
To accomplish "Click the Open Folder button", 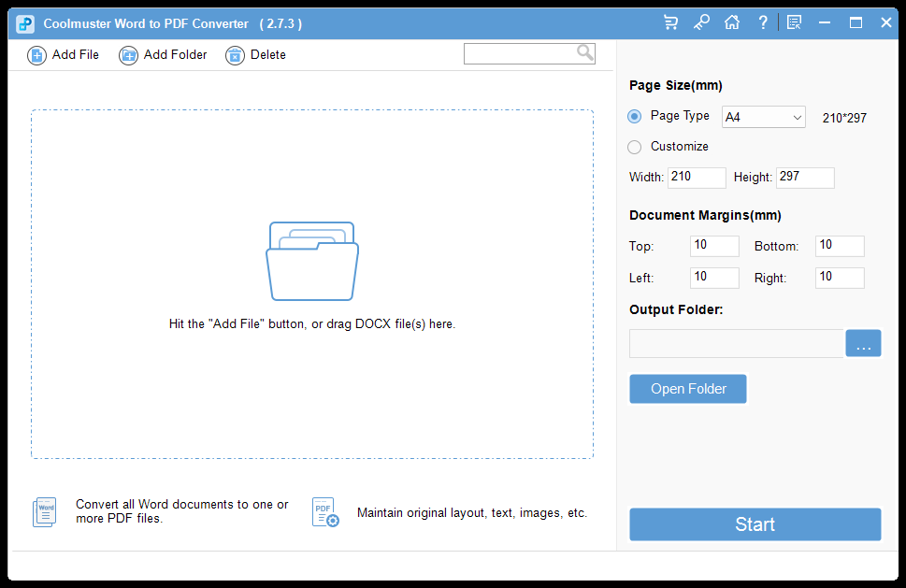I will pos(688,389).
